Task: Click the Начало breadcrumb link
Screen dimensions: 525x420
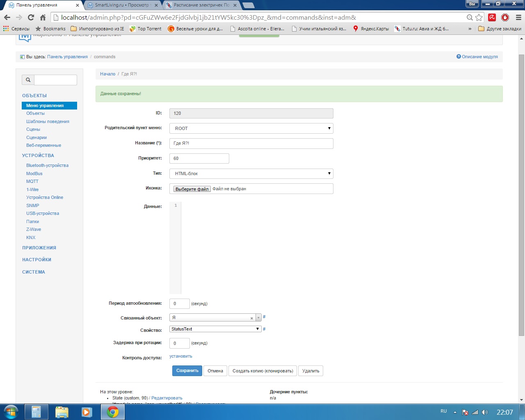Action: (108, 74)
